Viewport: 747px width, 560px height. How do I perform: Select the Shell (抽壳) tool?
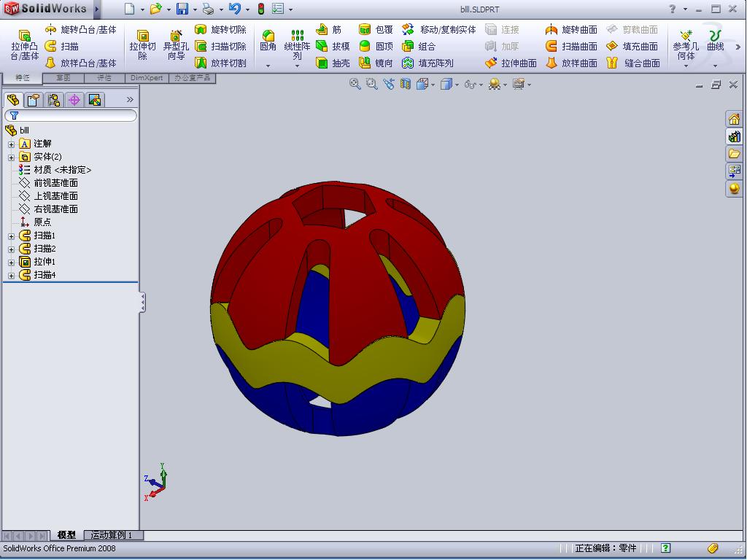pos(333,63)
